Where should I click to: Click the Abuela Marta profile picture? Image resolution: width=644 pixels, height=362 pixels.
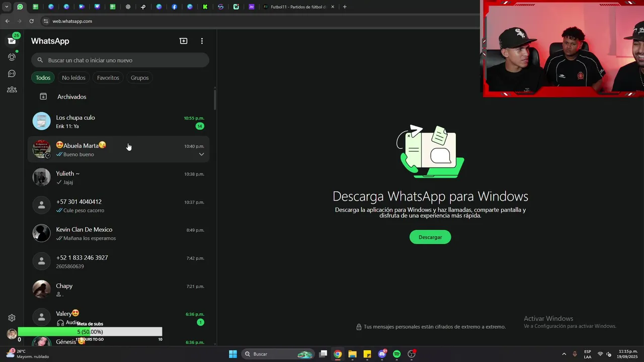[42, 149]
